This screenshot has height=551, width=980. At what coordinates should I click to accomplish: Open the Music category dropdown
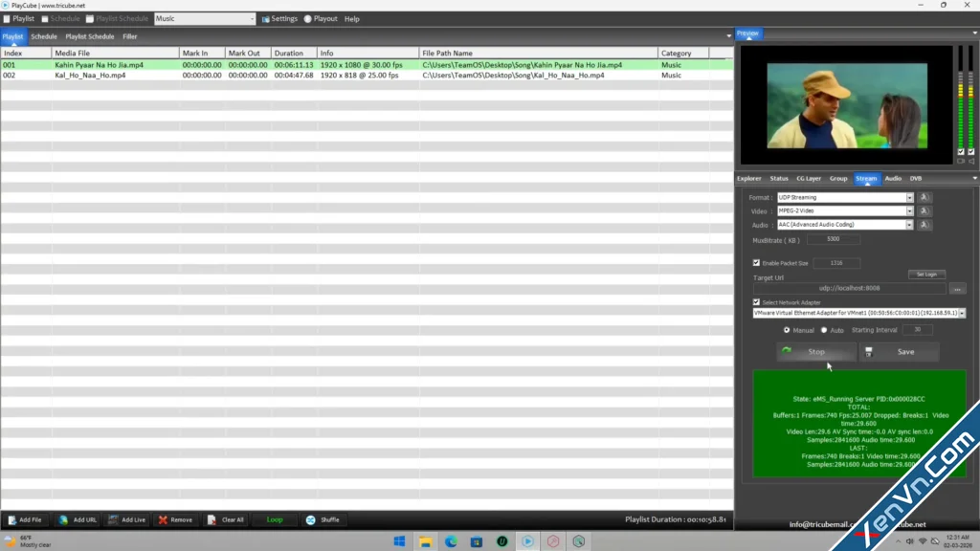(252, 19)
